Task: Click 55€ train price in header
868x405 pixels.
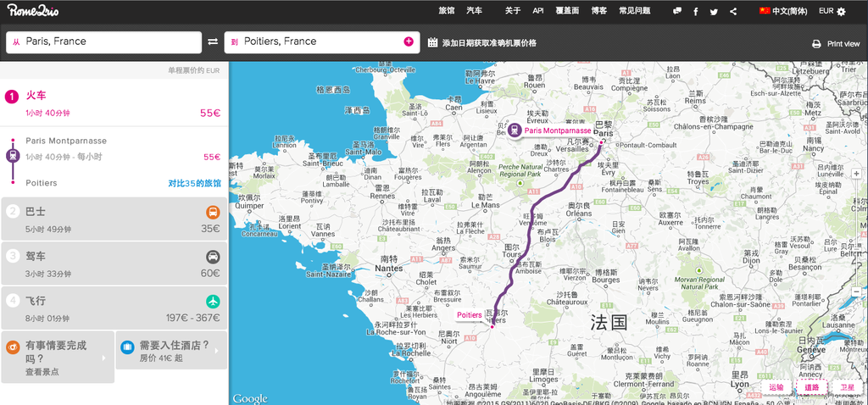Action: (x=210, y=113)
